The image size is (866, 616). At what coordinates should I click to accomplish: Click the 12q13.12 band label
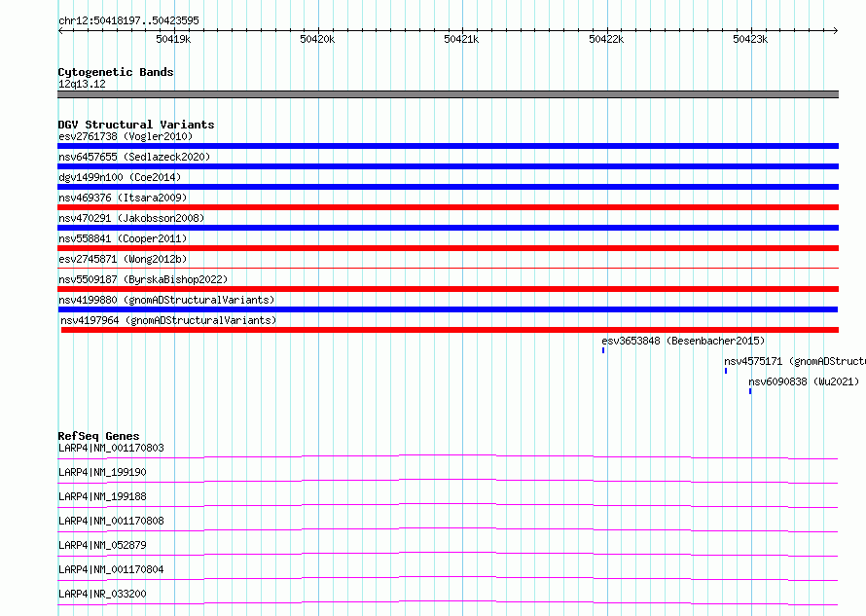pos(82,84)
